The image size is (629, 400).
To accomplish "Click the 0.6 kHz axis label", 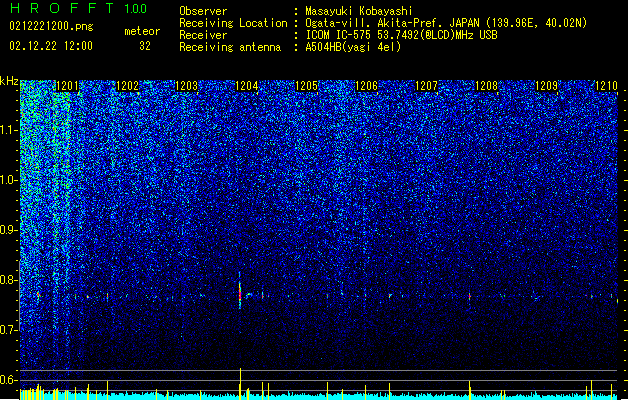I will pyautogui.click(x=9, y=380).
